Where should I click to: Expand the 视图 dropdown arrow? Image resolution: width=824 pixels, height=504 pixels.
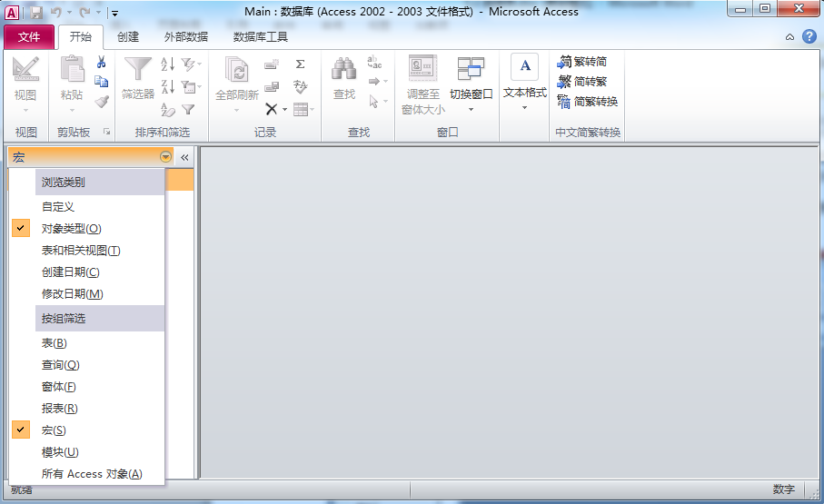pyautogui.click(x=25, y=111)
